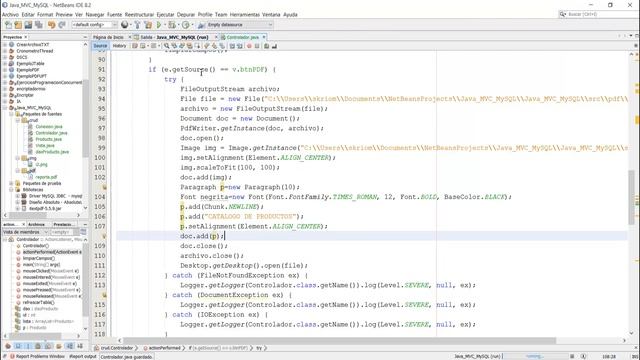The width and height of the screenshot is (640, 360).
Task: Click the Redo arrow icon
Action: [x=62, y=25]
